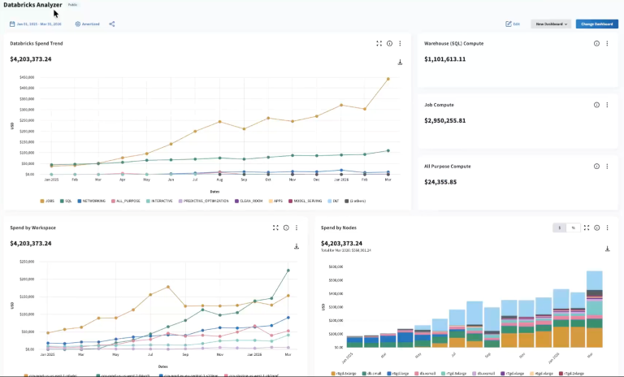
Task: Open Spend by Workspace kebab menu
Action: pyautogui.click(x=296, y=228)
